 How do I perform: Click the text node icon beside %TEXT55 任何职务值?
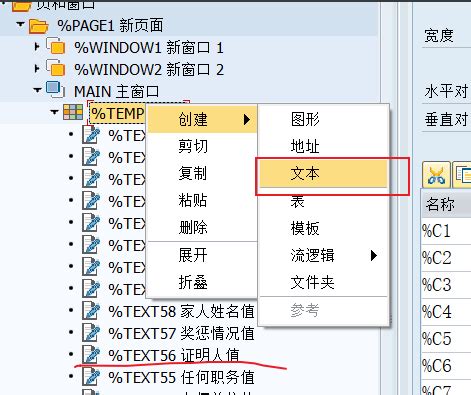pos(91,376)
